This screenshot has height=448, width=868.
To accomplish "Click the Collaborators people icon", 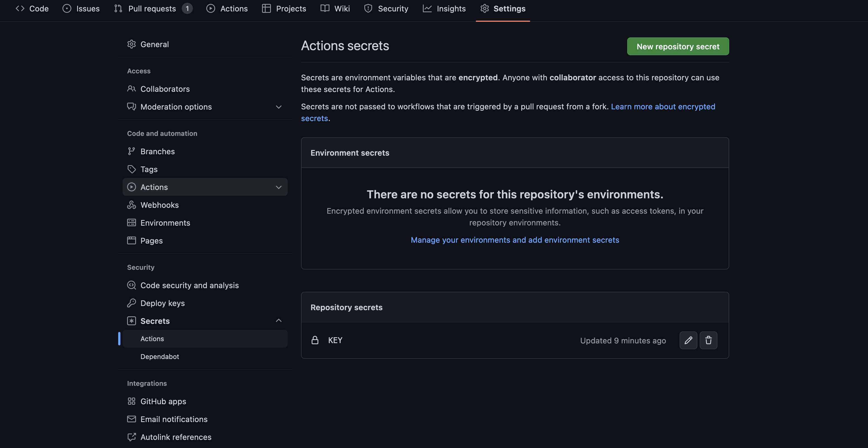I will pos(131,89).
